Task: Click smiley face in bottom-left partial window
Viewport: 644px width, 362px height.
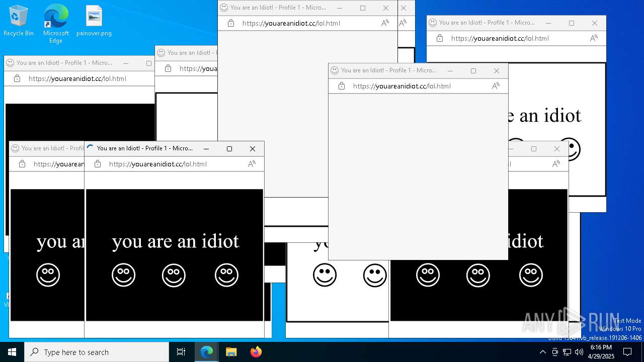Action: coord(48,275)
